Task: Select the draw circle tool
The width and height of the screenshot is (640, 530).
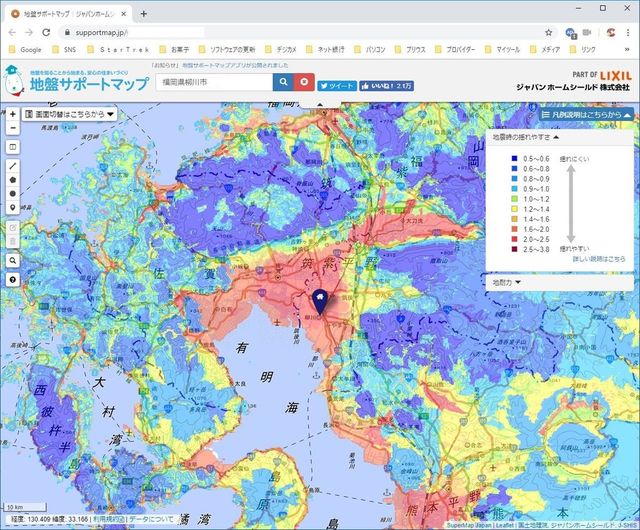Action: (12, 193)
